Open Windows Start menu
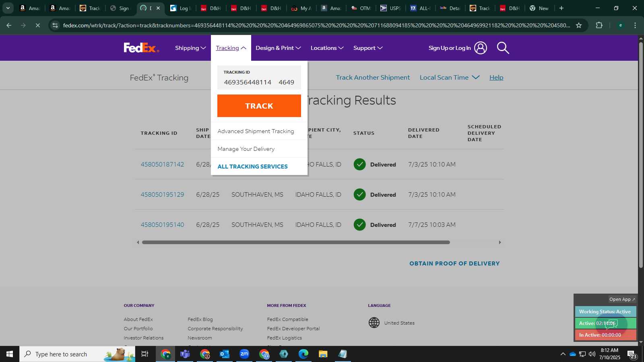The image size is (644, 362). point(10,354)
